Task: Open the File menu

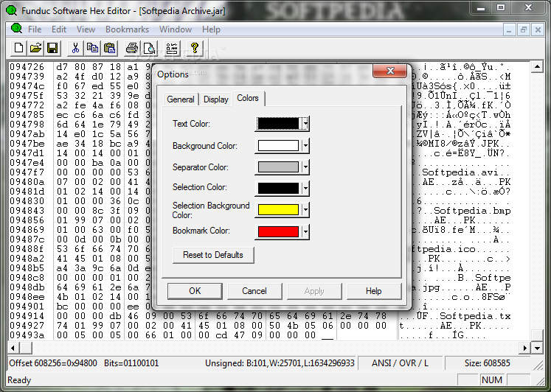Action: click(x=35, y=29)
